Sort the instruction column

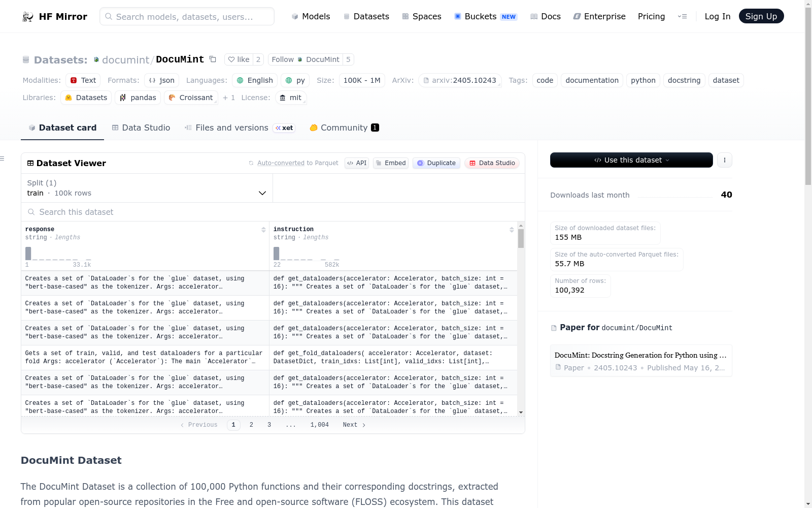(x=512, y=230)
